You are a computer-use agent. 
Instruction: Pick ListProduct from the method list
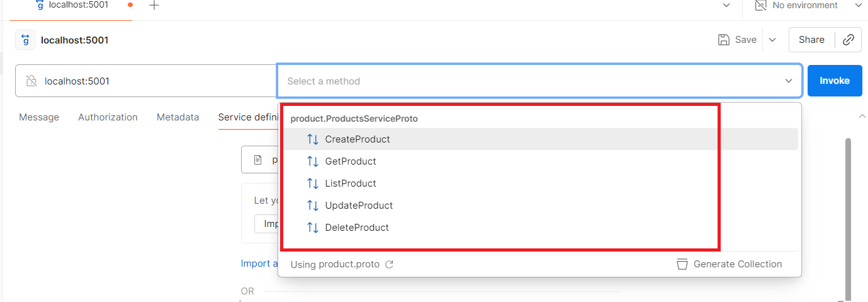coord(350,183)
